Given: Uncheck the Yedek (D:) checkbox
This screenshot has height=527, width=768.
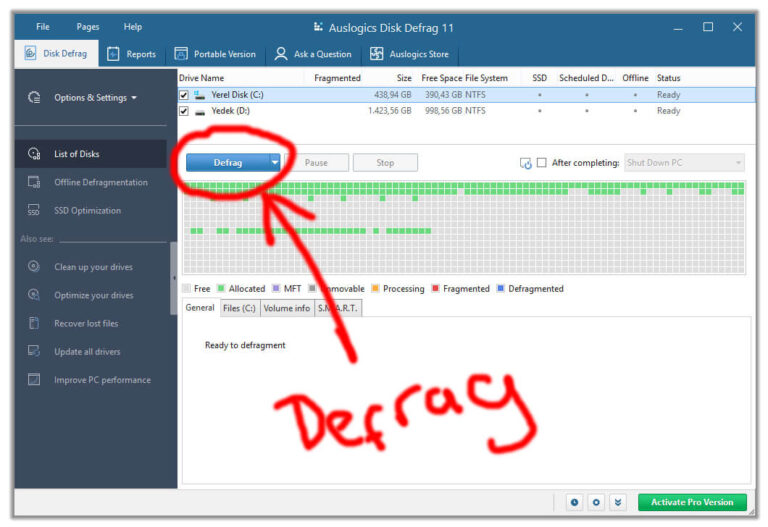Looking at the screenshot, I should click(x=184, y=111).
